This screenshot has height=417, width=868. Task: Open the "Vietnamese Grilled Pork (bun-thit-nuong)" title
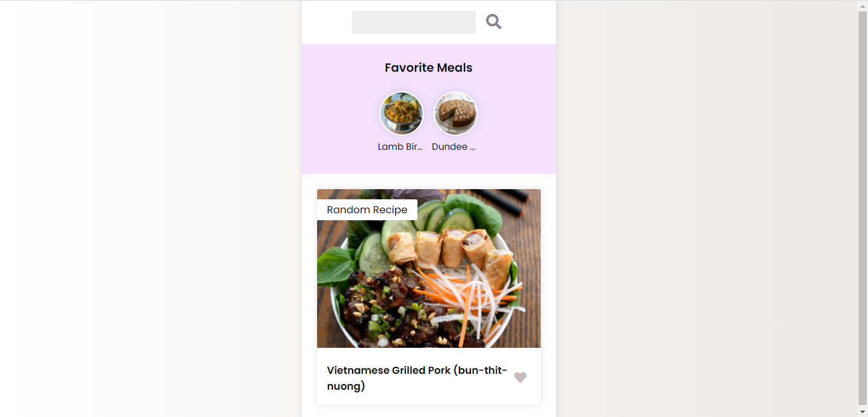417,378
